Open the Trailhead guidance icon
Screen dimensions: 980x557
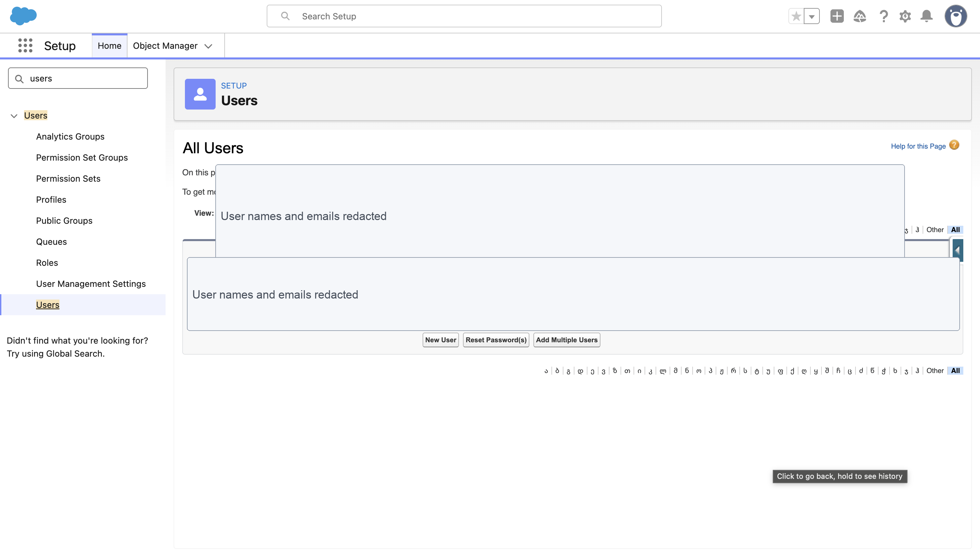pyautogui.click(x=860, y=16)
